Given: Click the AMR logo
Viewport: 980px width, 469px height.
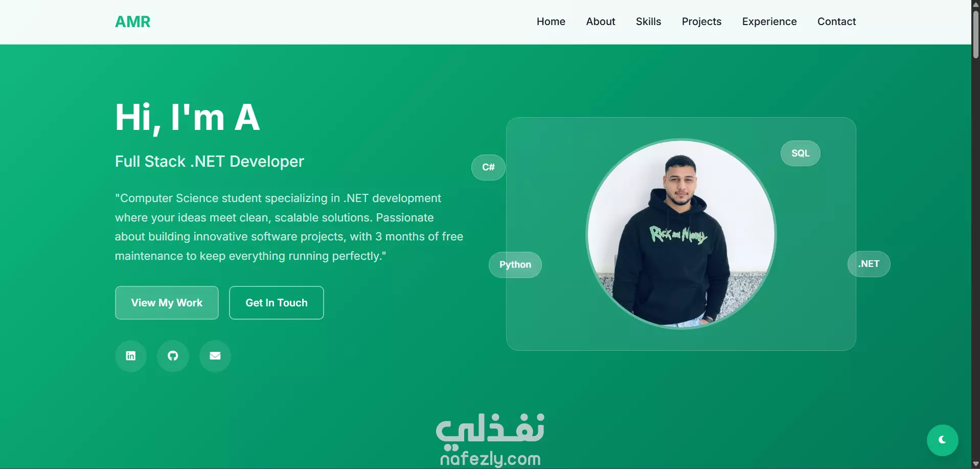Looking at the screenshot, I should pos(133,21).
